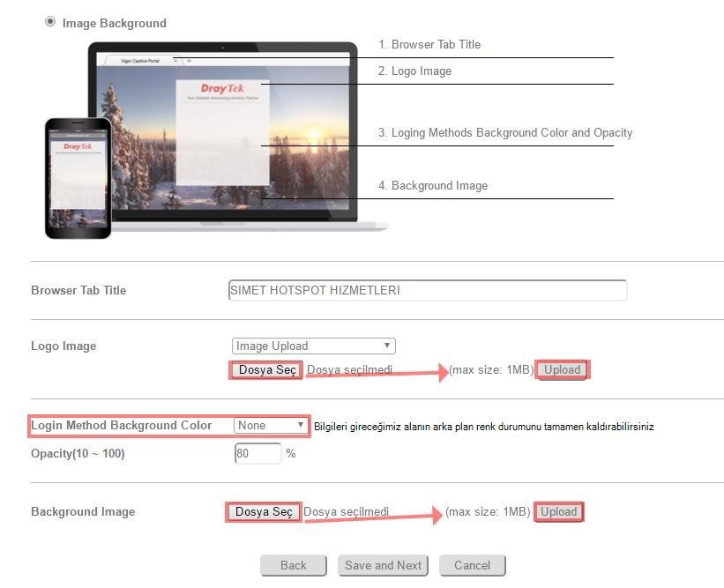Cancel the portal setup

point(472,565)
